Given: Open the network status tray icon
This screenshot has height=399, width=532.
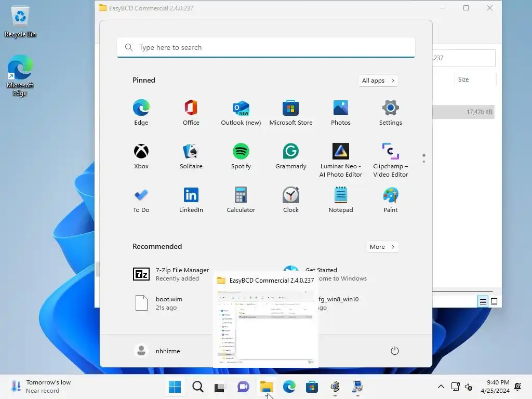Looking at the screenshot, I should [x=455, y=387].
